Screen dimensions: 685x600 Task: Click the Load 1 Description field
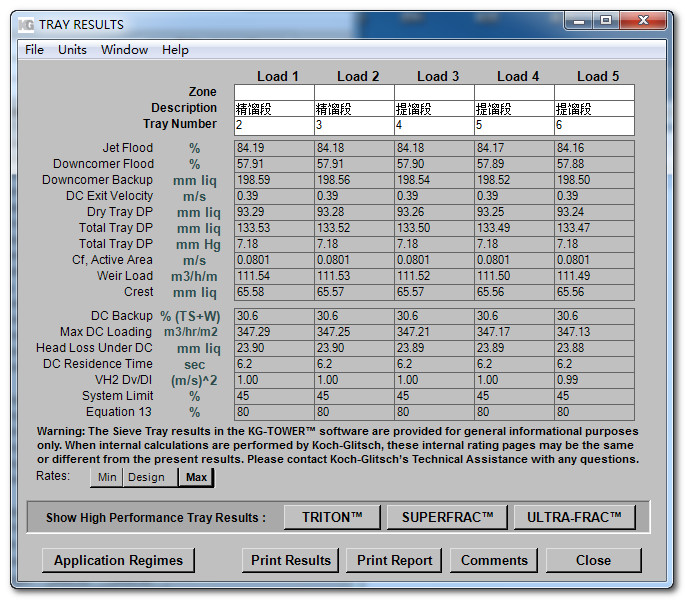[274, 109]
